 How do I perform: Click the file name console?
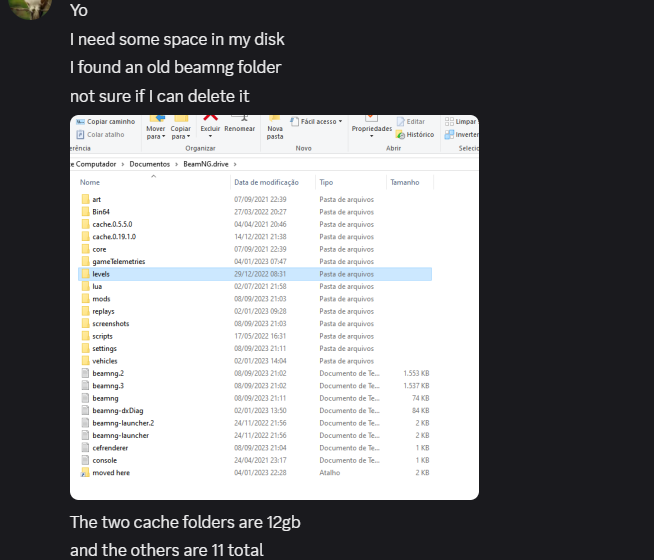[x=105, y=460]
